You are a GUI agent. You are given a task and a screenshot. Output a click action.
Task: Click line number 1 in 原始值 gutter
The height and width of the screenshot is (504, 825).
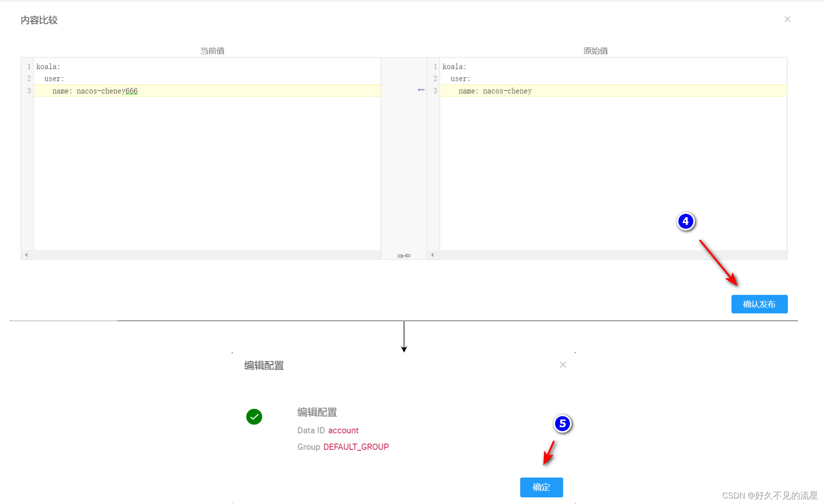pos(435,66)
